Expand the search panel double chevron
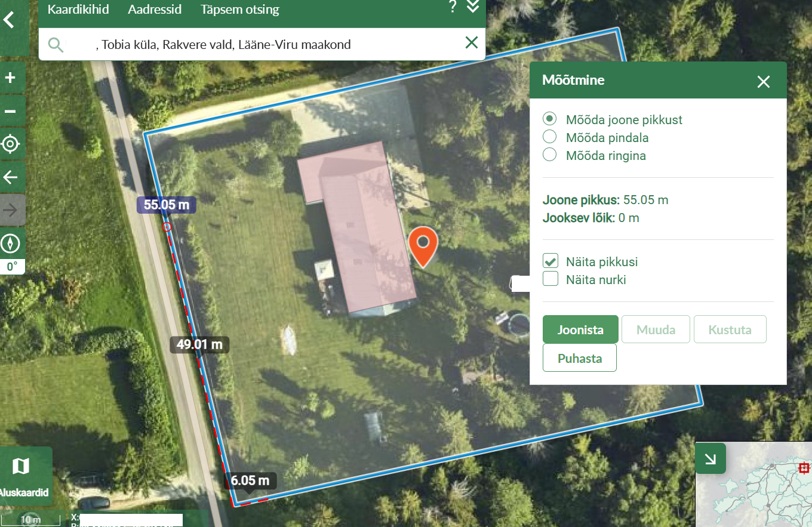Image resolution: width=812 pixels, height=527 pixels. [473, 7]
